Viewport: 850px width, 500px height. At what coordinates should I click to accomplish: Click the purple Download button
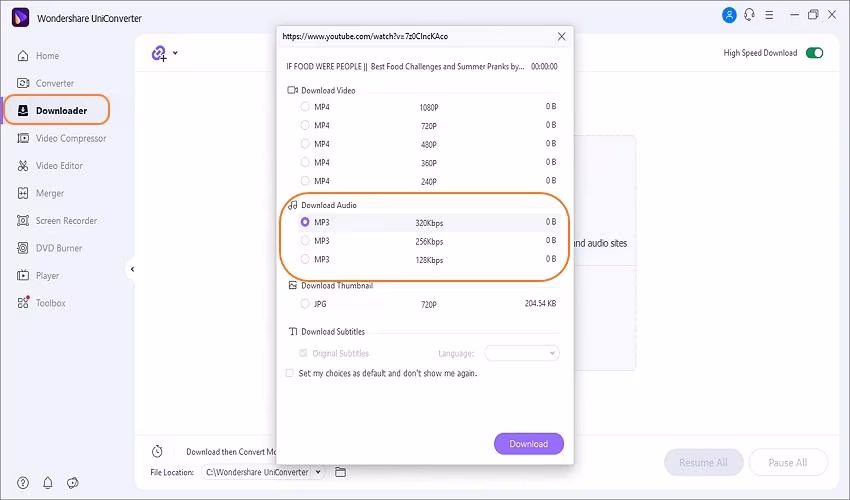click(x=528, y=444)
